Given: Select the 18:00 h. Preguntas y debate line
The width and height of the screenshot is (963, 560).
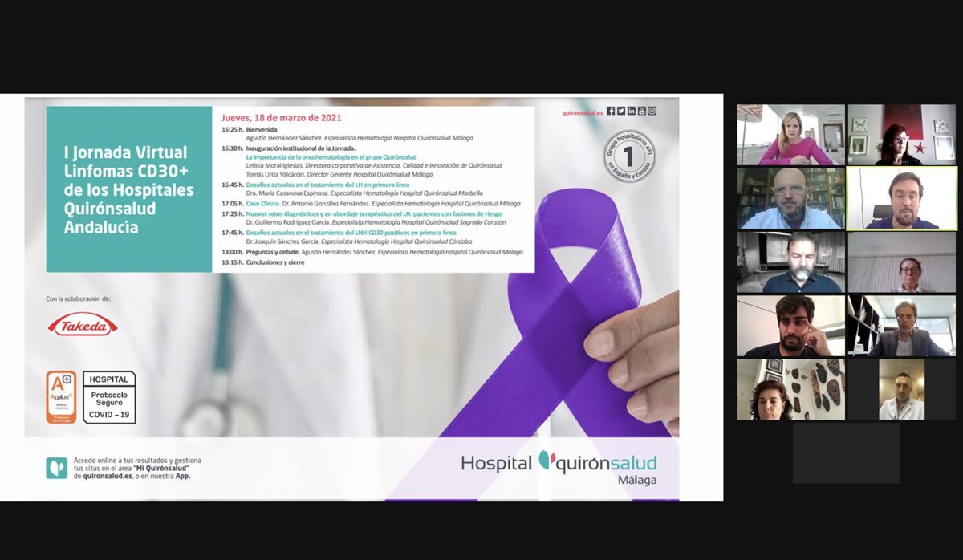Looking at the screenshot, I should tap(373, 252).
